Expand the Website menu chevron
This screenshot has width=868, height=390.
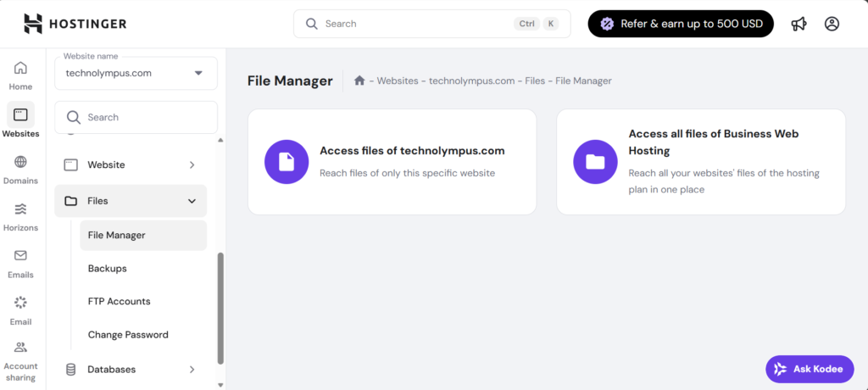point(192,164)
